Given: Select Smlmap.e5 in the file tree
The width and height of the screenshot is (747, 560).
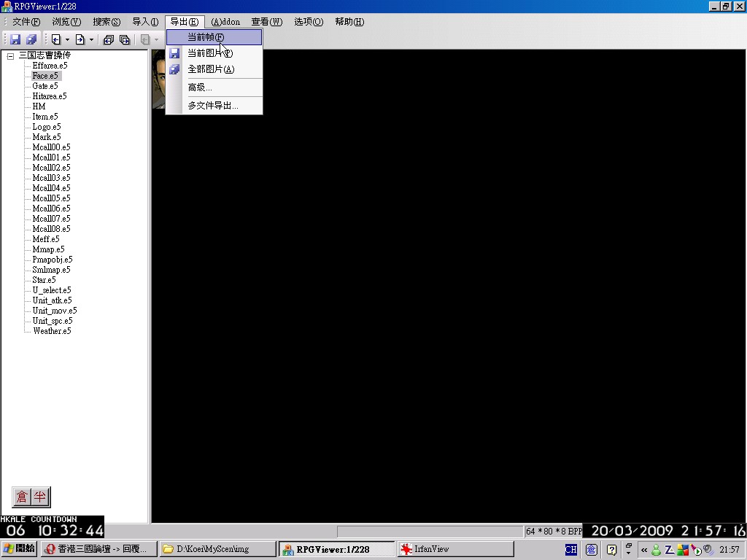Looking at the screenshot, I should [51, 270].
